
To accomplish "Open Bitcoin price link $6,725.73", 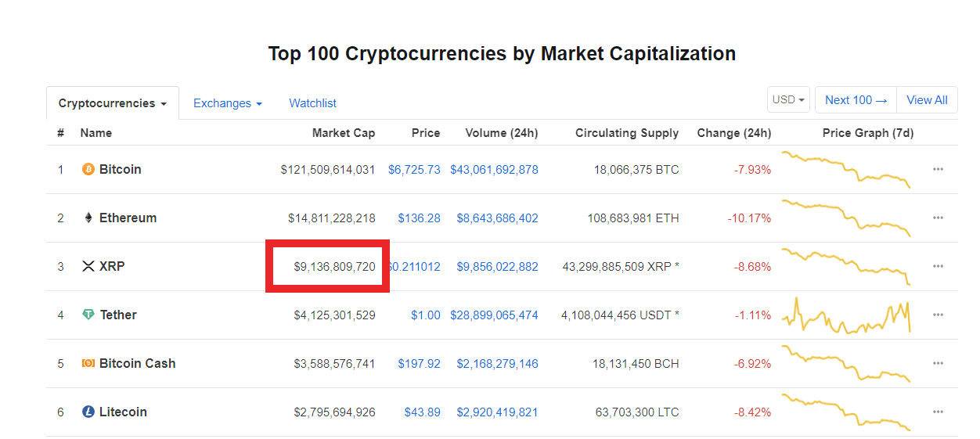I will [x=414, y=169].
